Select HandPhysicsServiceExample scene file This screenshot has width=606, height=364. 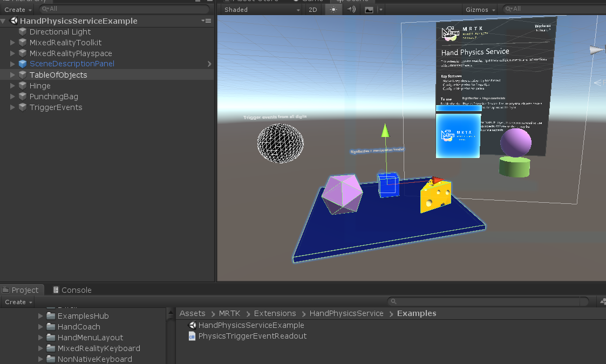point(251,325)
